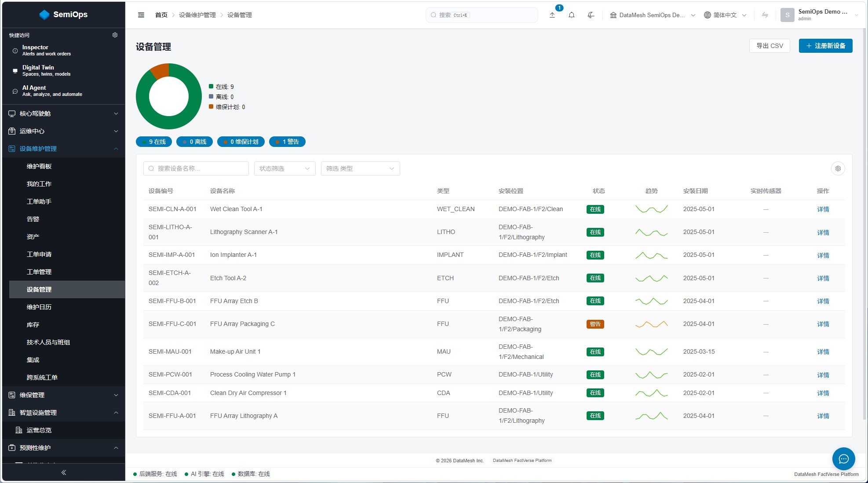Collapse sidebar with double chevron
Viewport: 868px width, 483px height.
[x=64, y=472]
